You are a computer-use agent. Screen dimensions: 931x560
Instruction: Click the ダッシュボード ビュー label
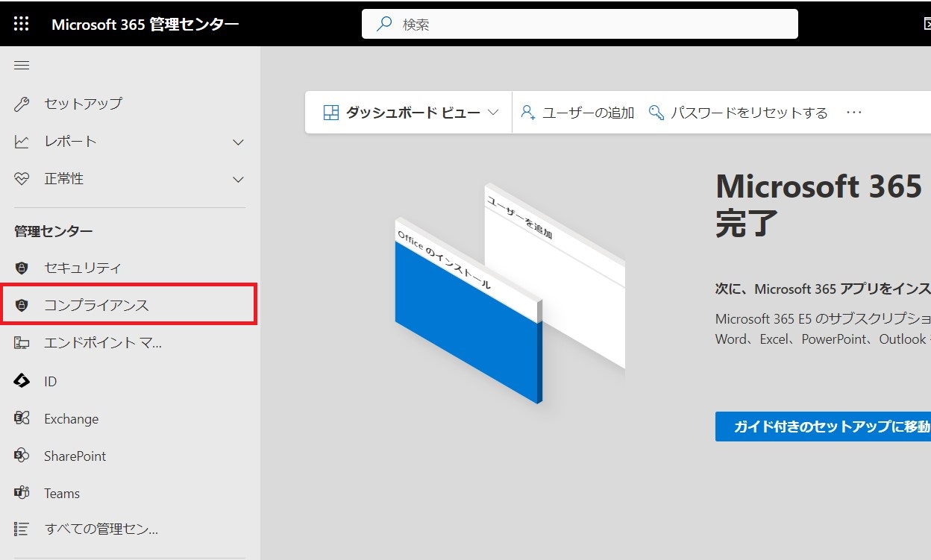click(x=413, y=113)
